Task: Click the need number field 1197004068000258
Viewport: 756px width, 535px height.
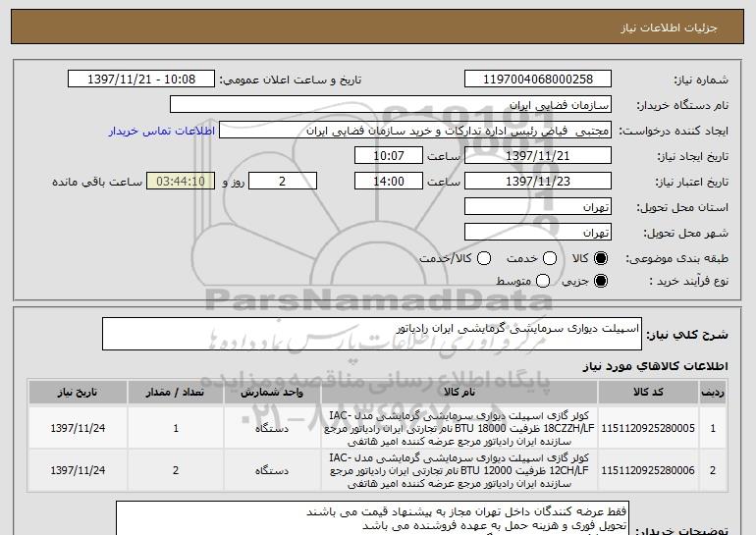Action: pos(538,80)
